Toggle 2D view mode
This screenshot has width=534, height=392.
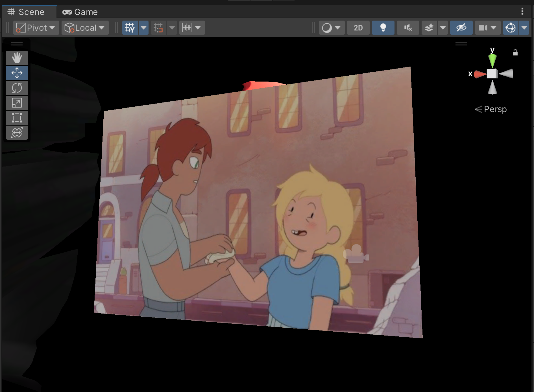(x=358, y=28)
